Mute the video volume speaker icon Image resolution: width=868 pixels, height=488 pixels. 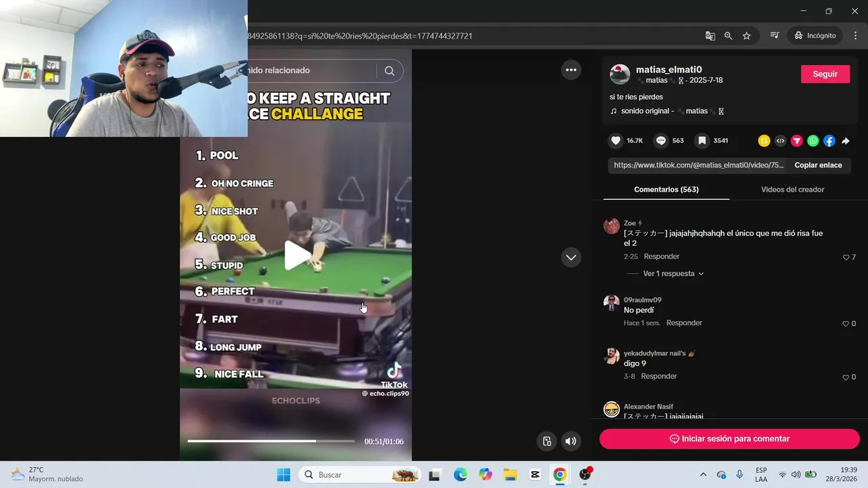(571, 441)
